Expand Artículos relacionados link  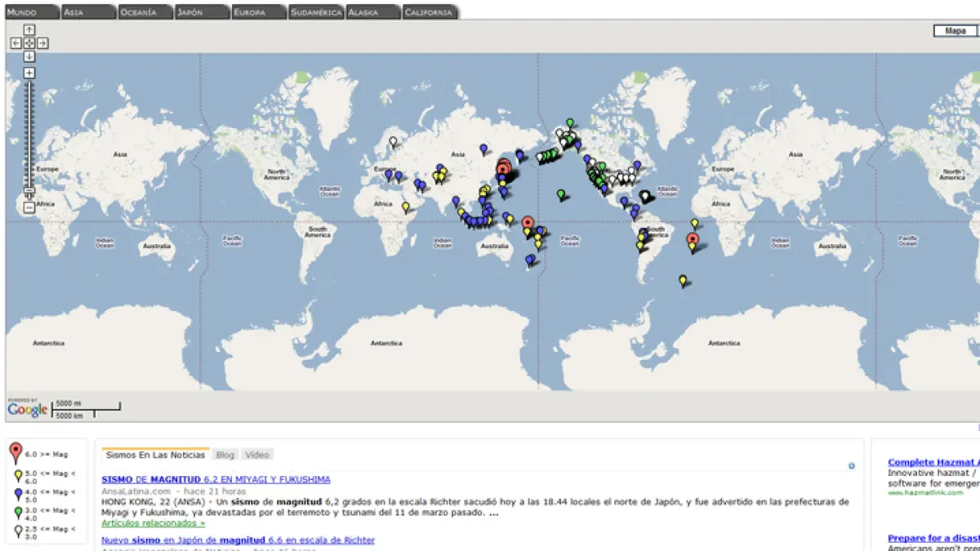coord(153,522)
